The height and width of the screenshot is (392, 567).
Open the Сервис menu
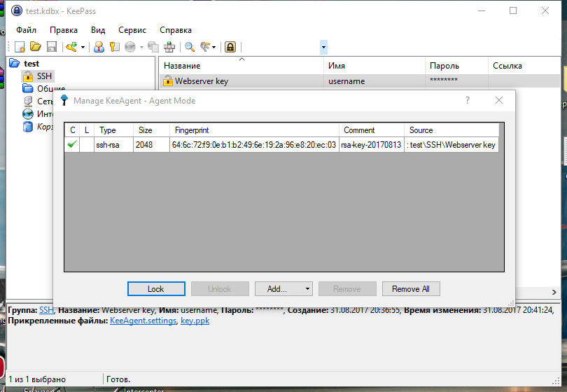tap(132, 30)
